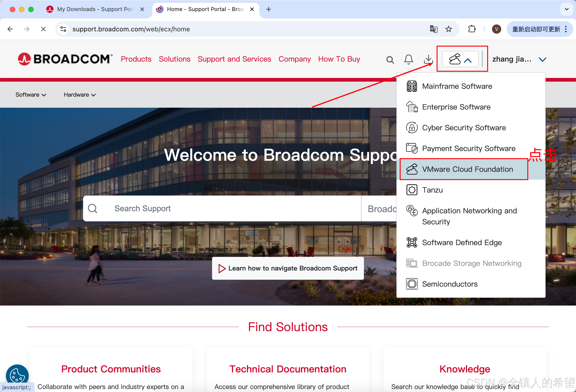Translate this page icon
Screen dimensions: 576x392
click(434, 29)
